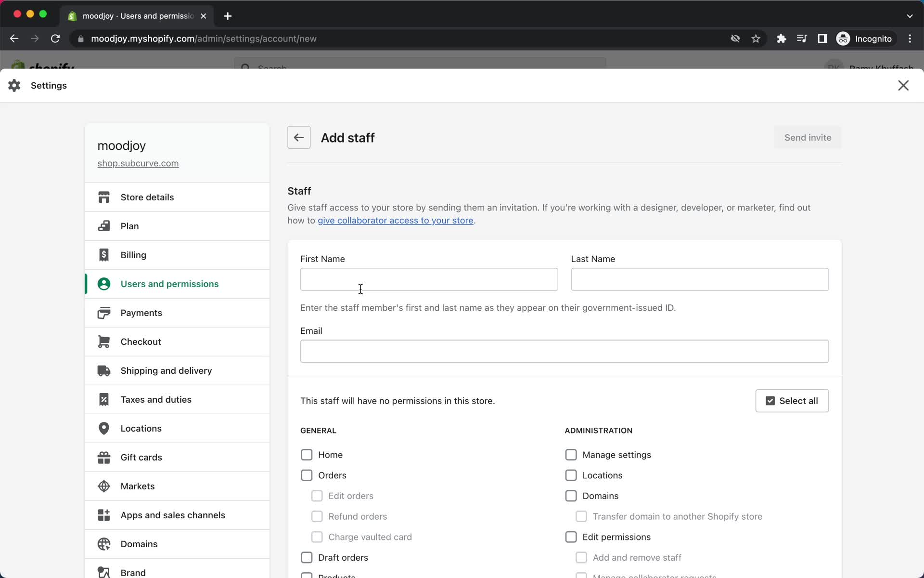Open Shipping and delivery settings
The image size is (924, 578).
coord(177,370)
